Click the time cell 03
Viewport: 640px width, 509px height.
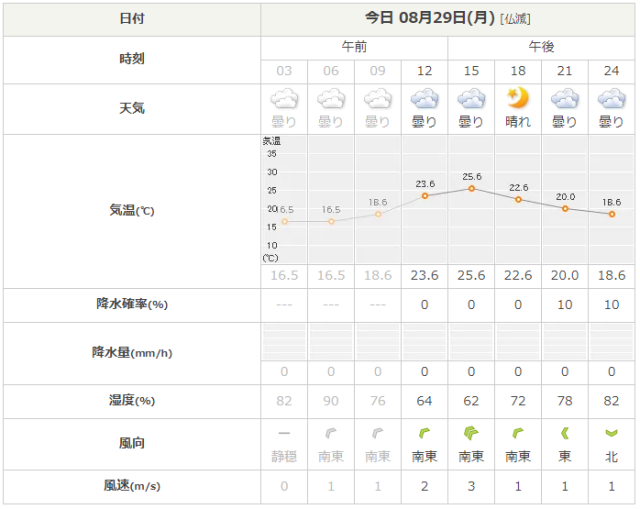click(x=284, y=71)
